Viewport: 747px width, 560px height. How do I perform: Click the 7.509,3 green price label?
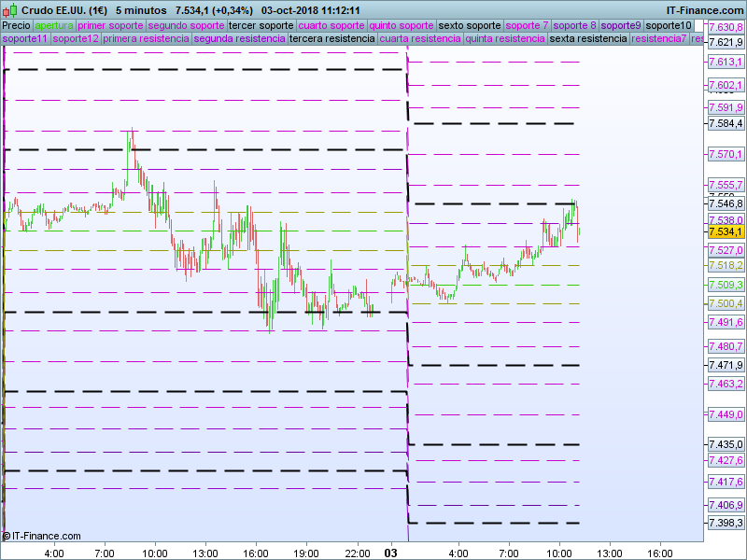(x=726, y=285)
